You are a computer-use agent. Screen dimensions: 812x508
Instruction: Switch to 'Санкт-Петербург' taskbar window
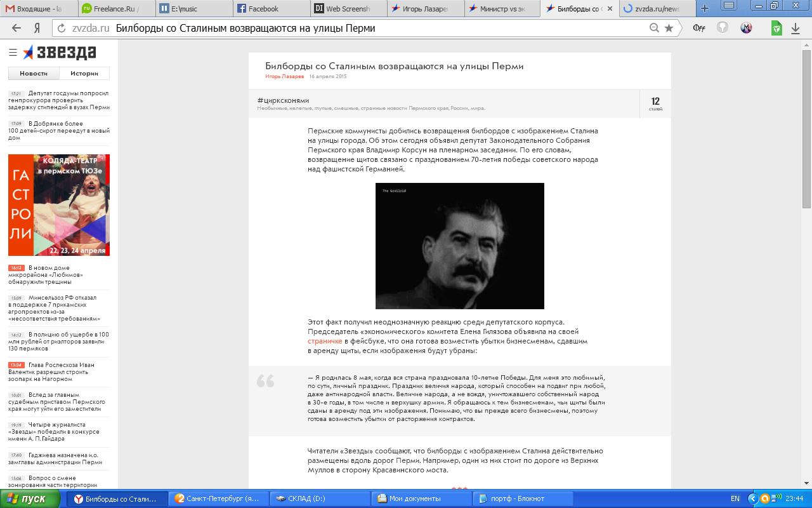coord(219,498)
